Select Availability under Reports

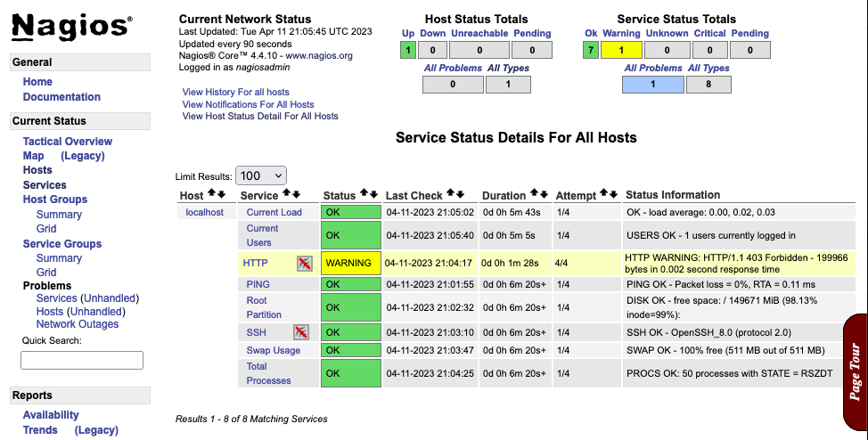click(51, 415)
